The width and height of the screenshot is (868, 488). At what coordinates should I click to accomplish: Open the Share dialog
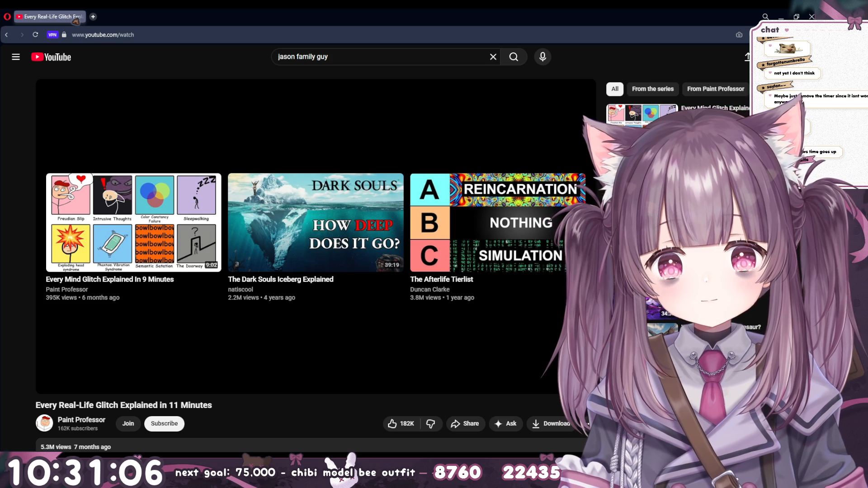[x=465, y=423]
